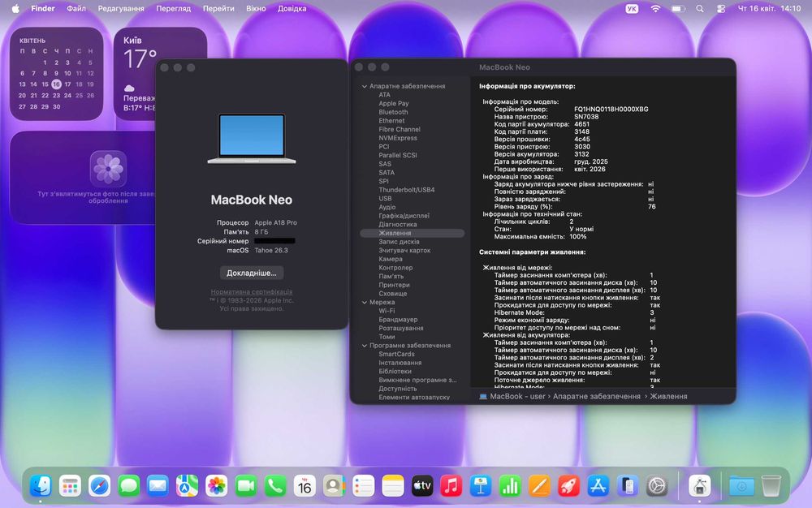The image size is (812, 508).
Task: Open iPhone Mirroring from the Dock
Action: pyautogui.click(x=627, y=486)
